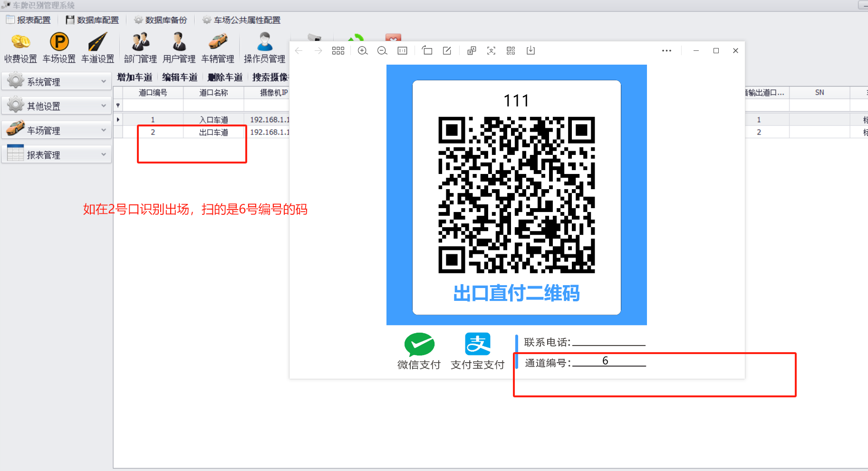Zoom in on the QR code image

363,51
